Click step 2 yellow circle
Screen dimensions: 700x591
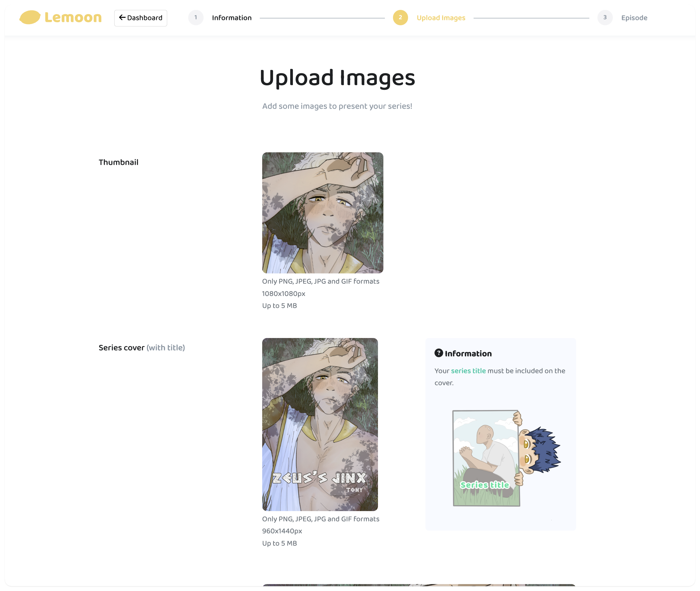[x=400, y=17]
